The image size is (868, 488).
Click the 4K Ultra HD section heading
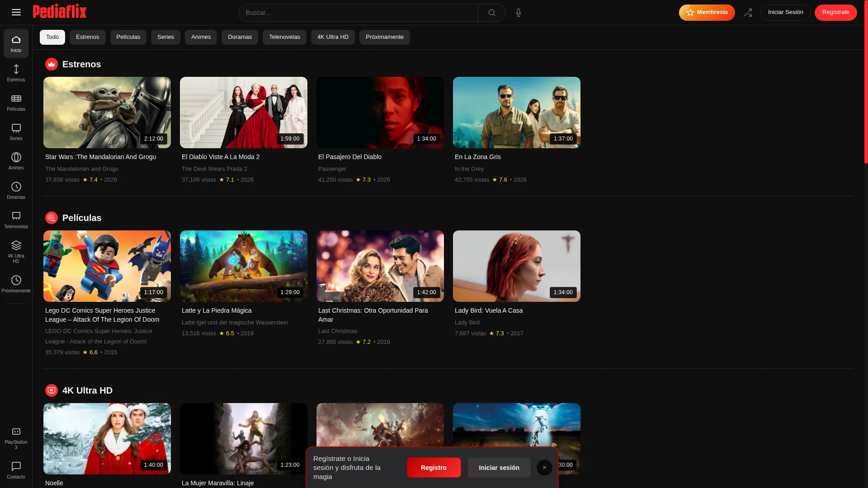(87, 390)
